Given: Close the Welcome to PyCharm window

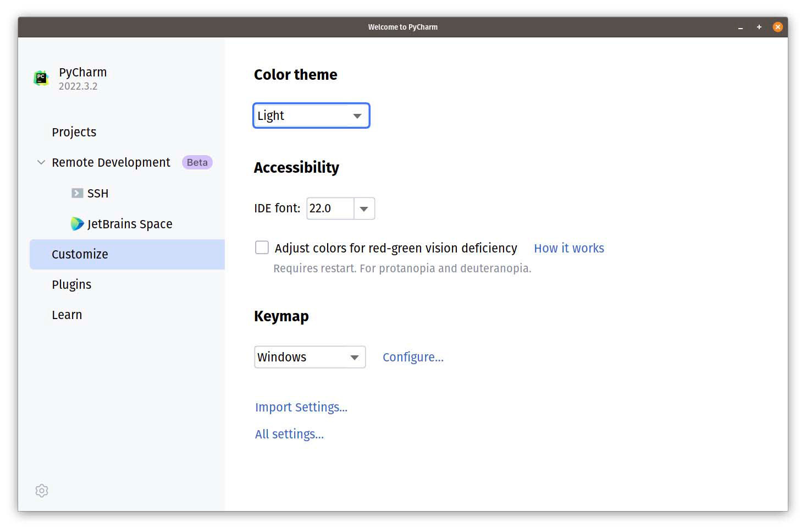Looking at the screenshot, I should pos(778,27).
